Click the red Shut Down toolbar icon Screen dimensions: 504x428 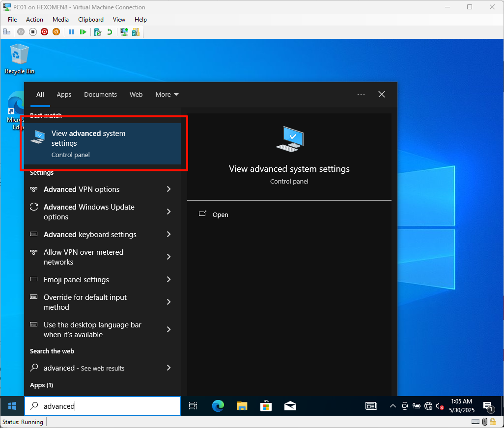tap(44, 32)
